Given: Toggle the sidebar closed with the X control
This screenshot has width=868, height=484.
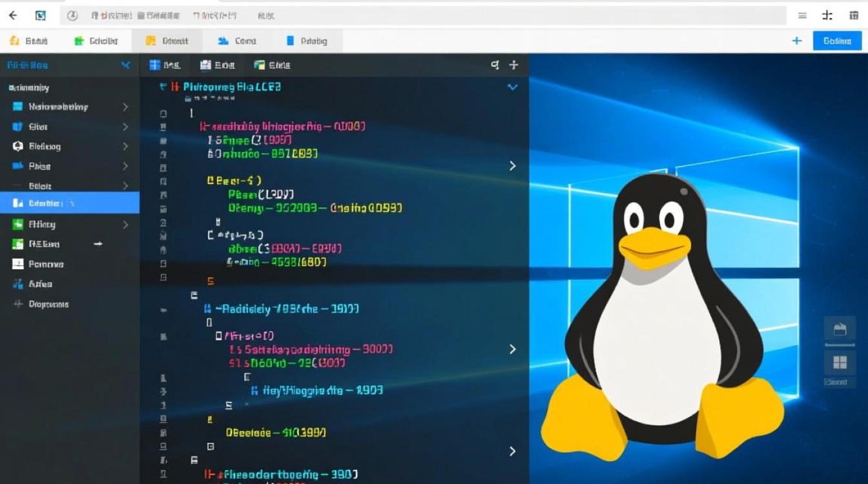Looking at the screenshot, I should coord(127,65).
